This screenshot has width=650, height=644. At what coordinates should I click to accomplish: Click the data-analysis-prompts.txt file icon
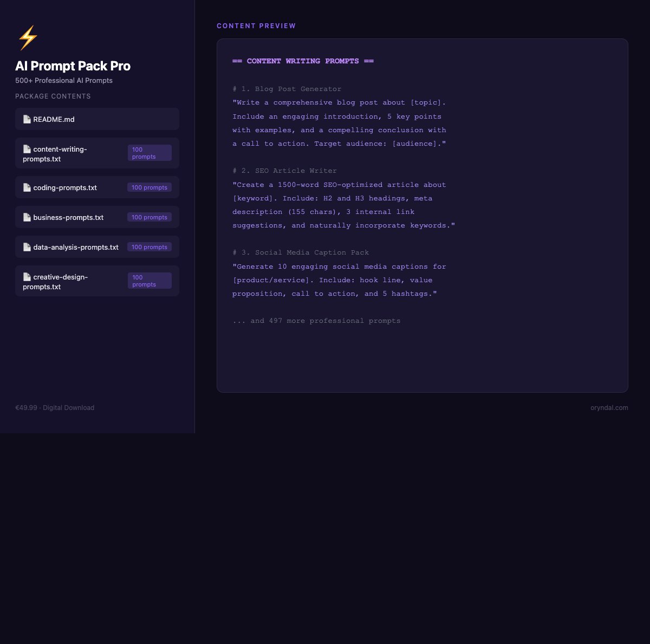click(x=27, y=247)
